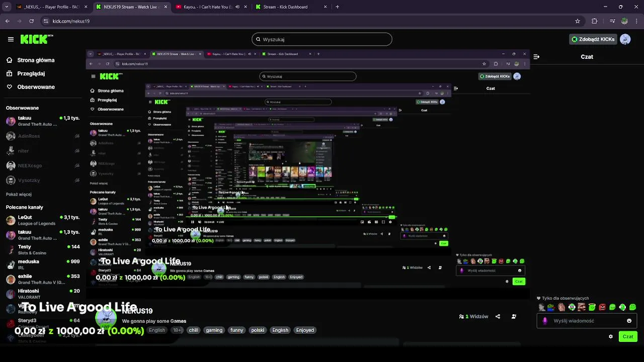Open the Chrome three-dot menu
The image size is (644, 362).
tap(636, 21)
